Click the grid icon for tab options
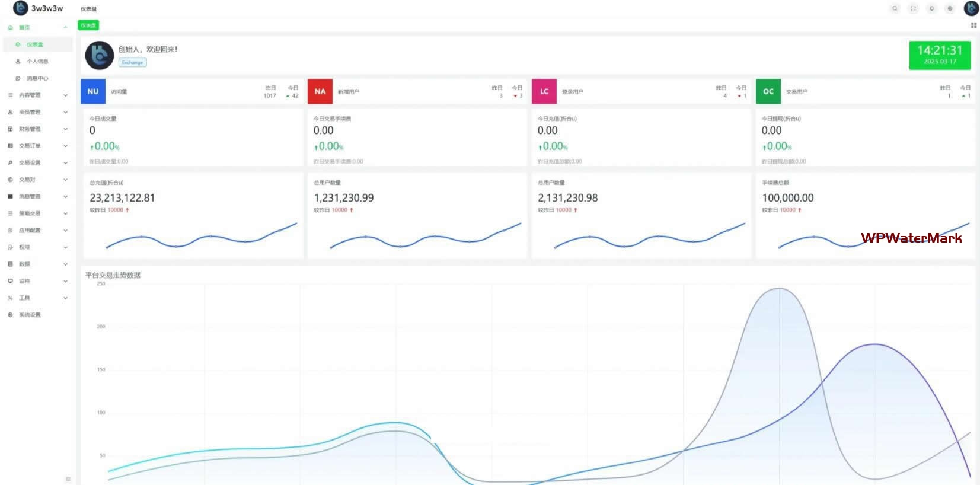The image size is (980, 485). pyautogui.click(x=973, y=25)
